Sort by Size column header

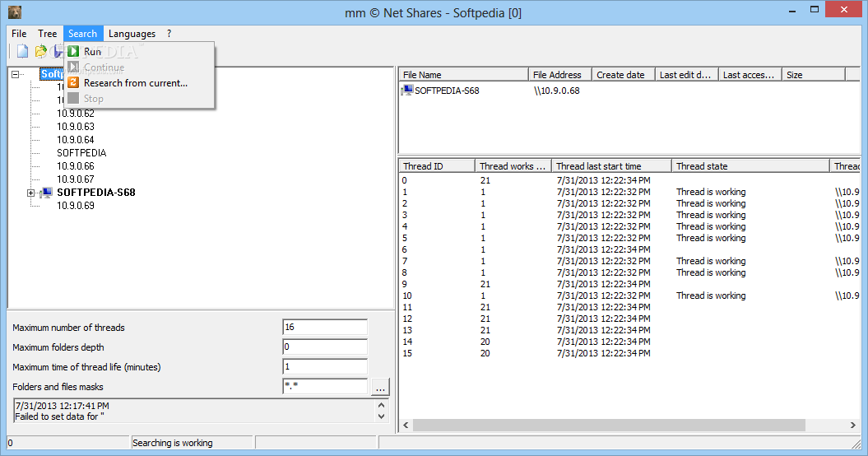pyautogui.click(x=814, y=75)
